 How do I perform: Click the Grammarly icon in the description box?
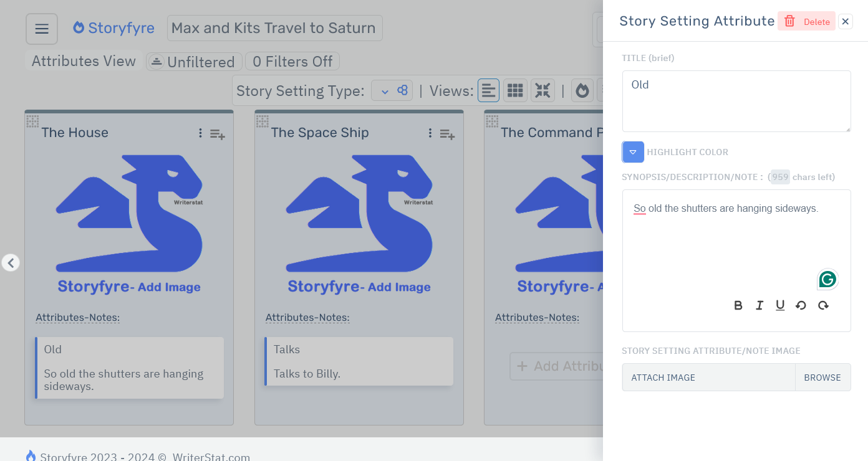tap(827, 279)
